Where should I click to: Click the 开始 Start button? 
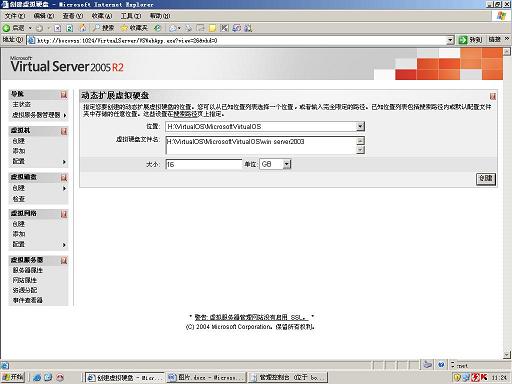(x=13, y=377)
